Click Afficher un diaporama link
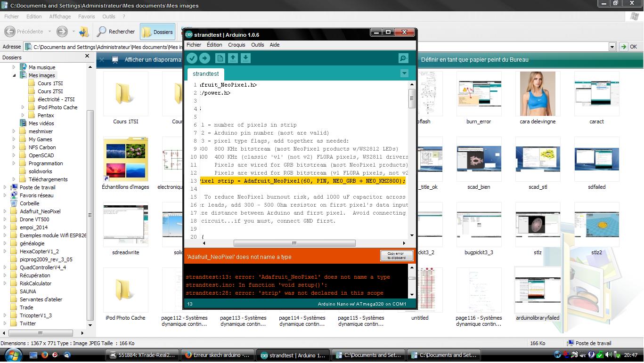Viewport: 644px width, 363px height. click(153, 60)
